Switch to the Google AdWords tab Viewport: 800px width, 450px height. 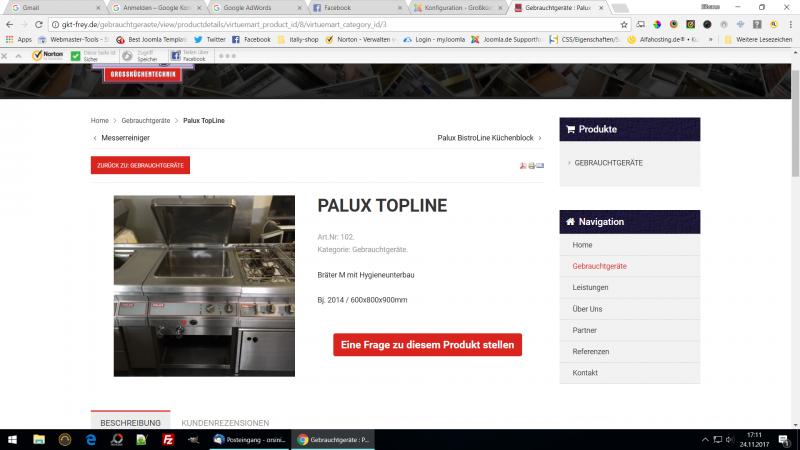click(x=250, y=7)
